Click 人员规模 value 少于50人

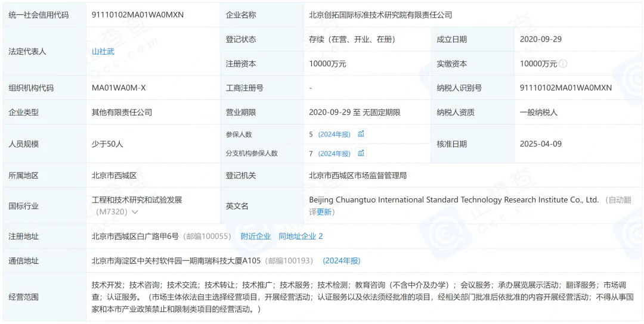pos(107,144)
